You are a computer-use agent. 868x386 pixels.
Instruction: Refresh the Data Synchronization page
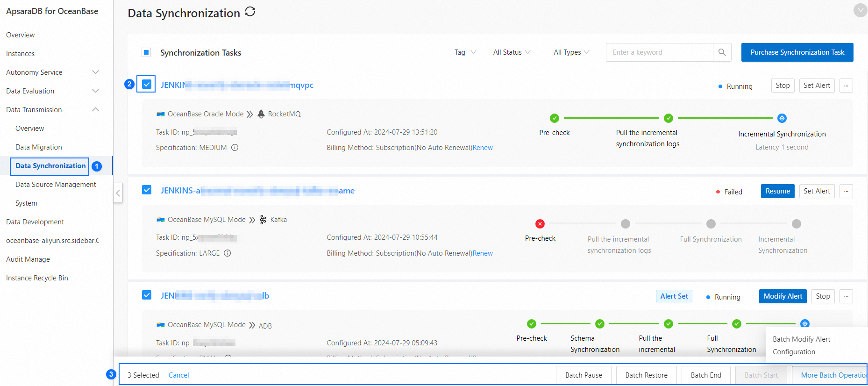[250, 12]
